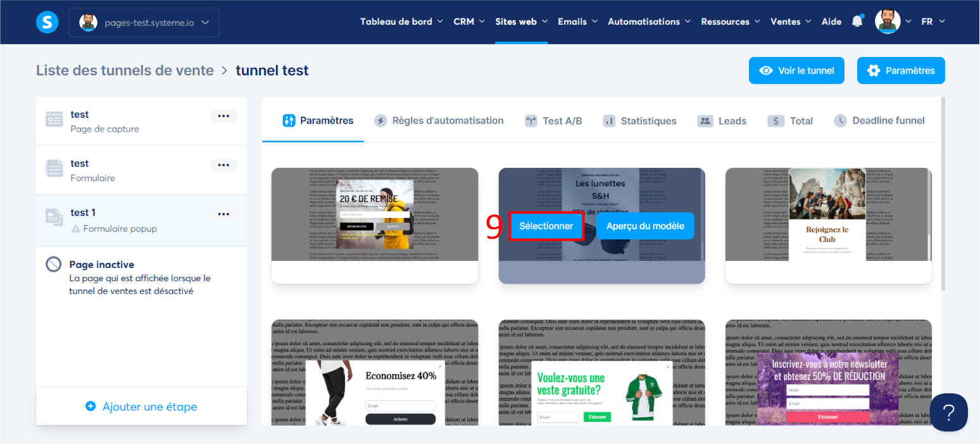Image resolution: width=980 pixels, height=444 pixels.
Task: Go back to Liste des tunnels de vente
Action: point(125,70)
